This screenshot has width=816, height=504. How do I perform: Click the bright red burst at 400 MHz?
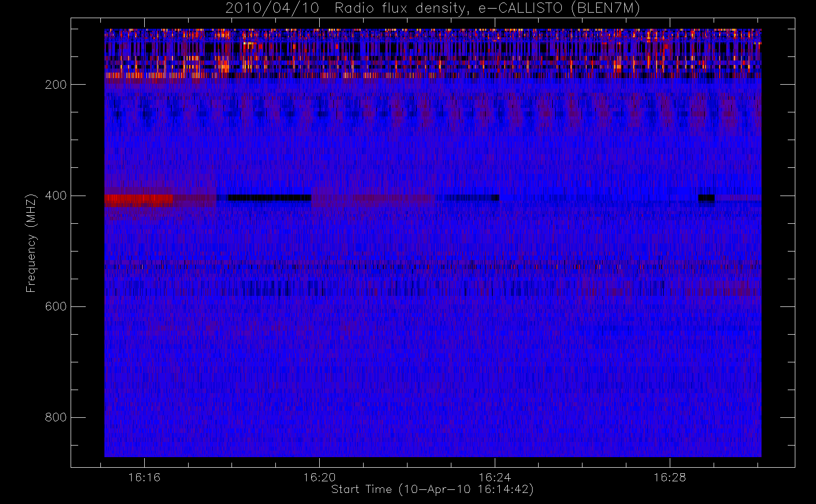139,200
